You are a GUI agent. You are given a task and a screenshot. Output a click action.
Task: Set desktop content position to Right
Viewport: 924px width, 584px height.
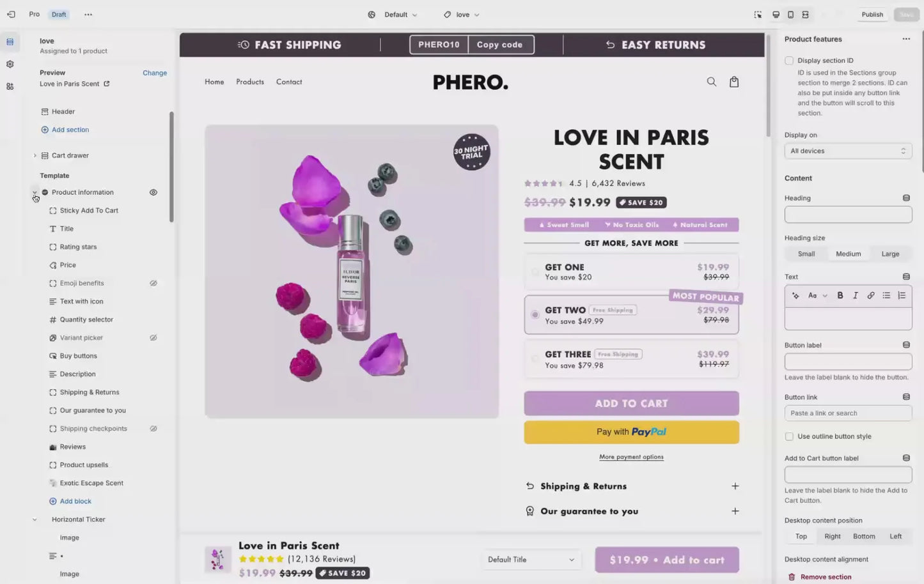tap(832, 537)
